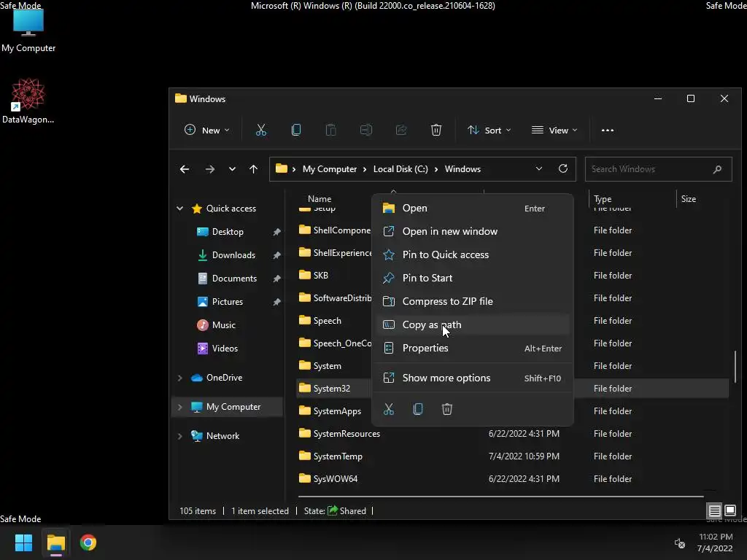
Task: Select Pin to Start
Action: [x=473, y=278]
